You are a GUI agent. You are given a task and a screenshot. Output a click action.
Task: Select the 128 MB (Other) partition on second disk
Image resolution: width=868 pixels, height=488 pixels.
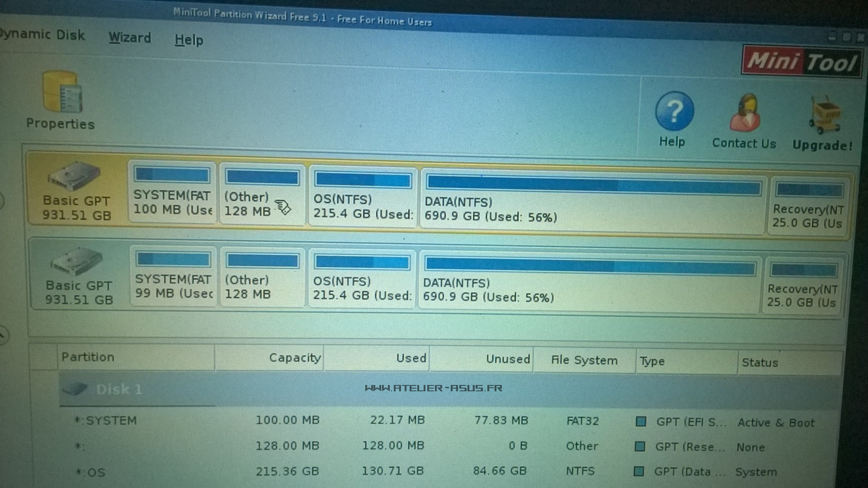click(x=262, y=278)
